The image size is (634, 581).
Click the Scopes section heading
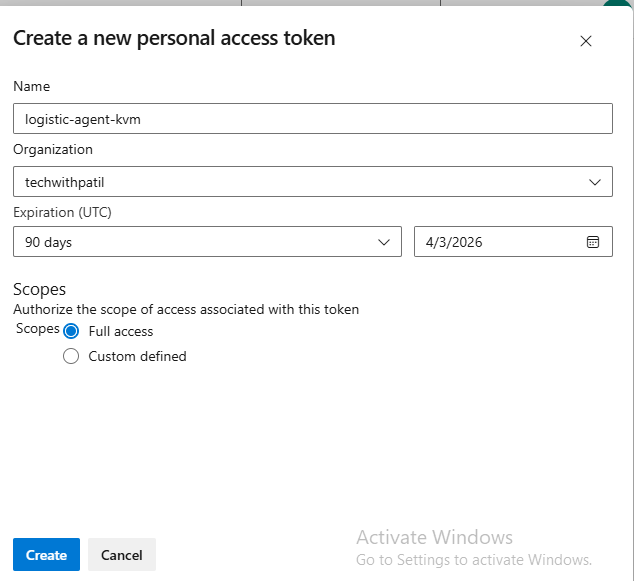point(39,289)
